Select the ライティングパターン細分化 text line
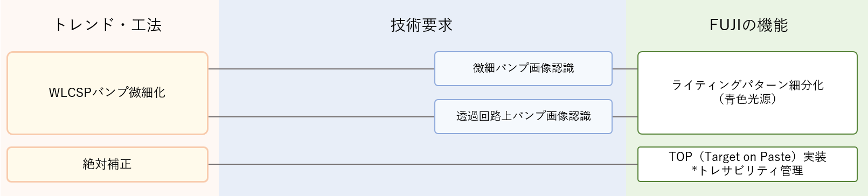Screen dimensions: 868x196 coord(747,85)
